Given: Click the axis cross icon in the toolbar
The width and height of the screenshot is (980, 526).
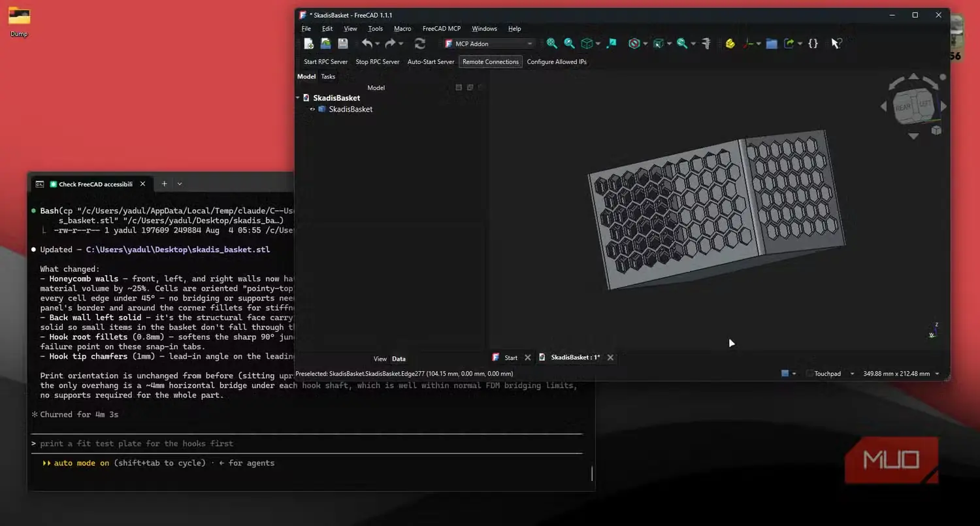Looking at the screenshot, I should [749, 44].
